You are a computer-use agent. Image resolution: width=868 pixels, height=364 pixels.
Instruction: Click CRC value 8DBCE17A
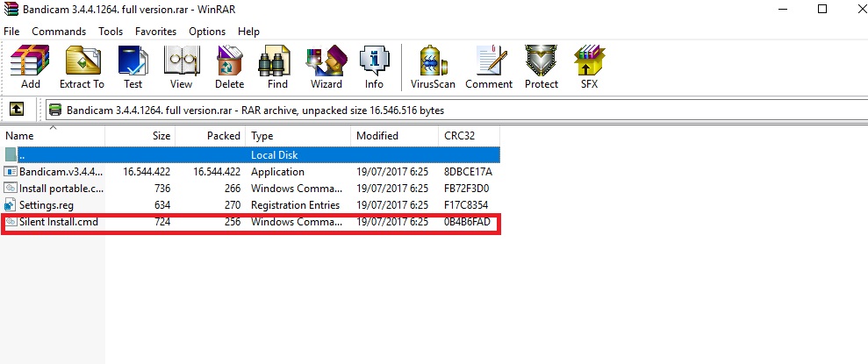pyautogui.click(x=468, y=172)
